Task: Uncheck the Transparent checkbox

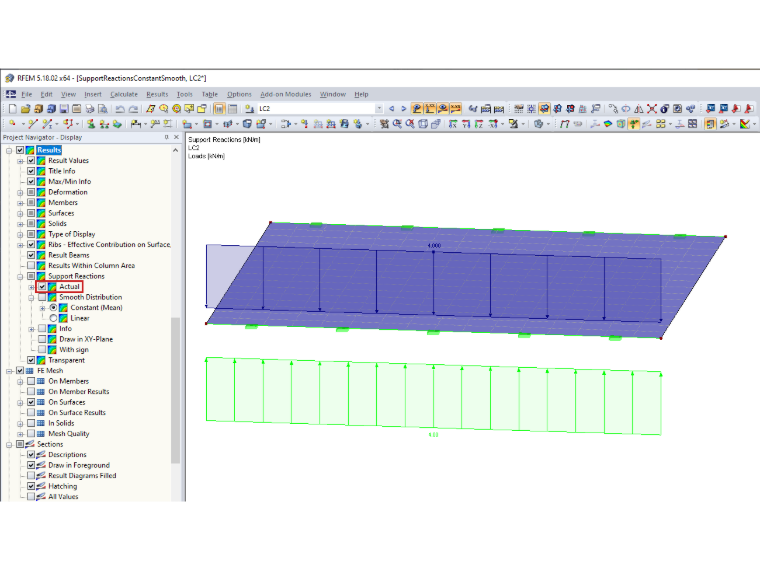Action: (31, 360)
